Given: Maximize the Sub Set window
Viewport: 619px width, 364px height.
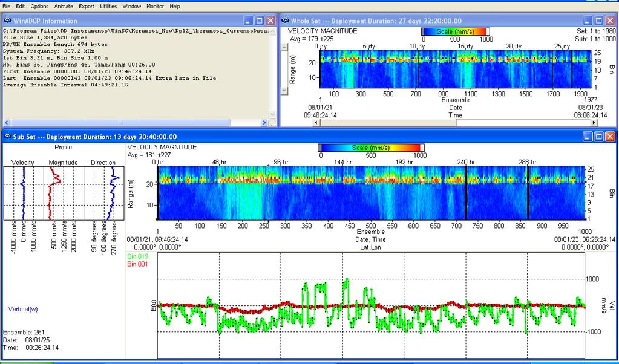Looking at the screenshot, I should click(x=599, y=137).
